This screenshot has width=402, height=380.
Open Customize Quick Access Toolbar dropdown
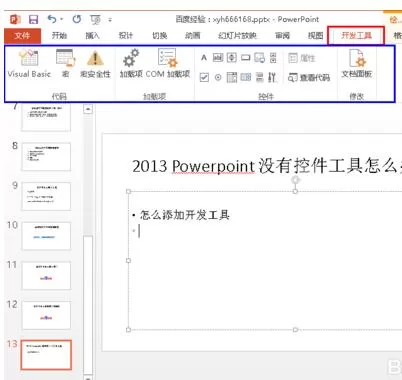[x=110, y=20]
